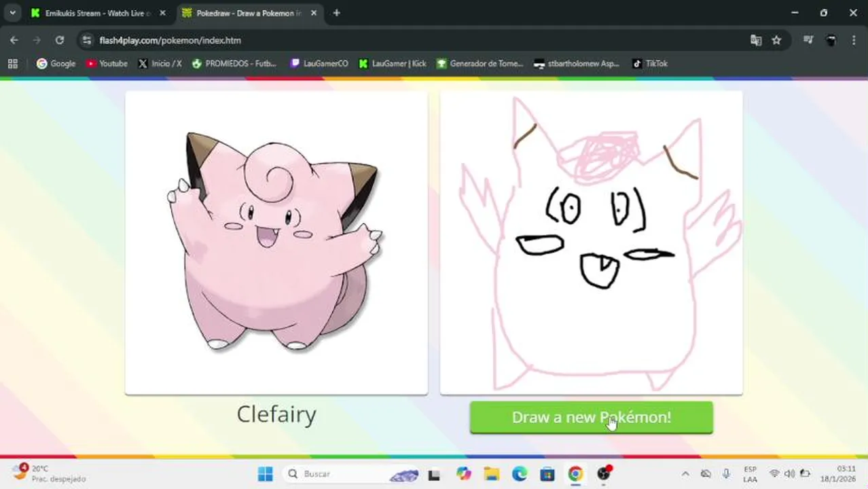Open the Chrome three-dot menu
This screenshot has height=489, width=868.
click(854, 40)
